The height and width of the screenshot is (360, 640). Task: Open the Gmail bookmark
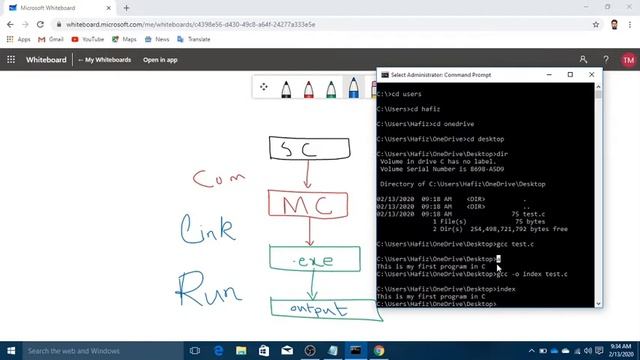(x=51, y=39)
